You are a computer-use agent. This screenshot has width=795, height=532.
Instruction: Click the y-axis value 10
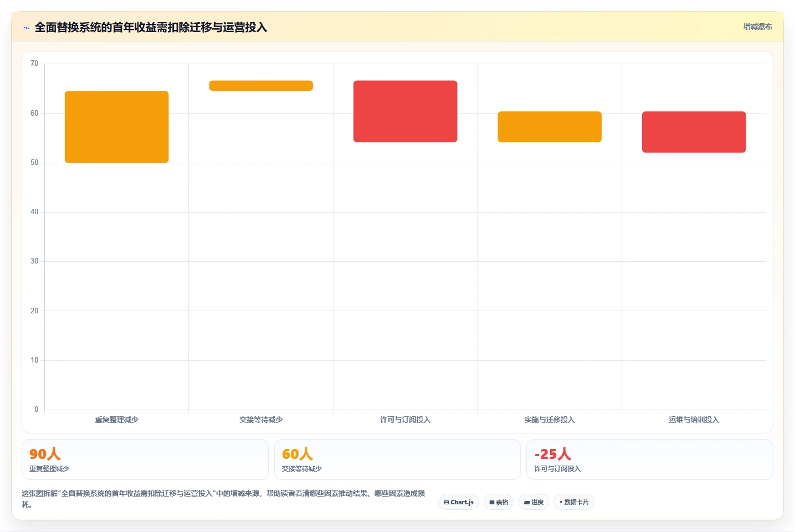click(34, 360)
